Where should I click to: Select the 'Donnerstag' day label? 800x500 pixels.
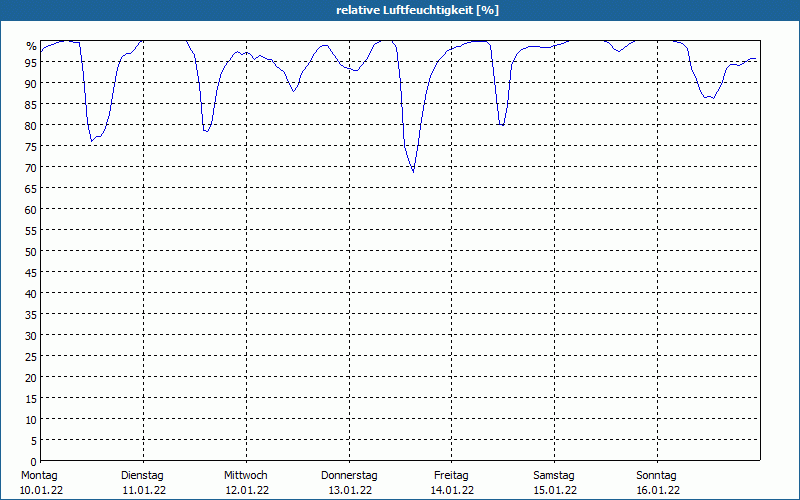tap(349, 475)
